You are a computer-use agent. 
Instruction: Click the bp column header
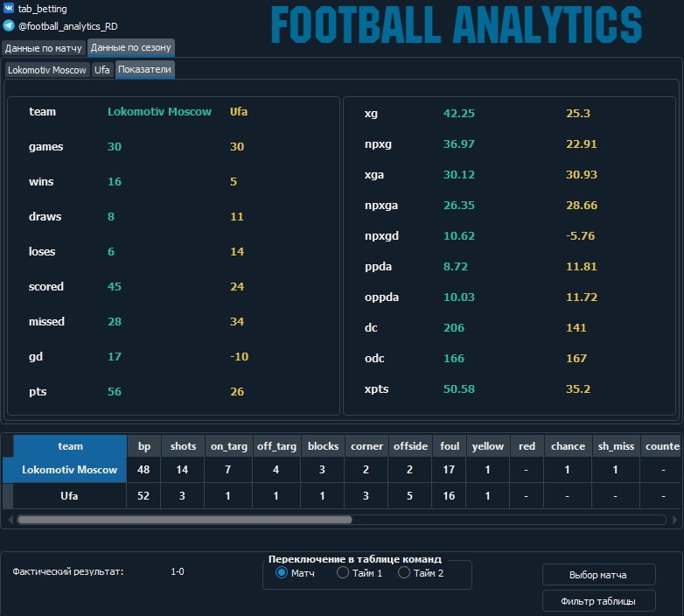[x=144, y=446]
